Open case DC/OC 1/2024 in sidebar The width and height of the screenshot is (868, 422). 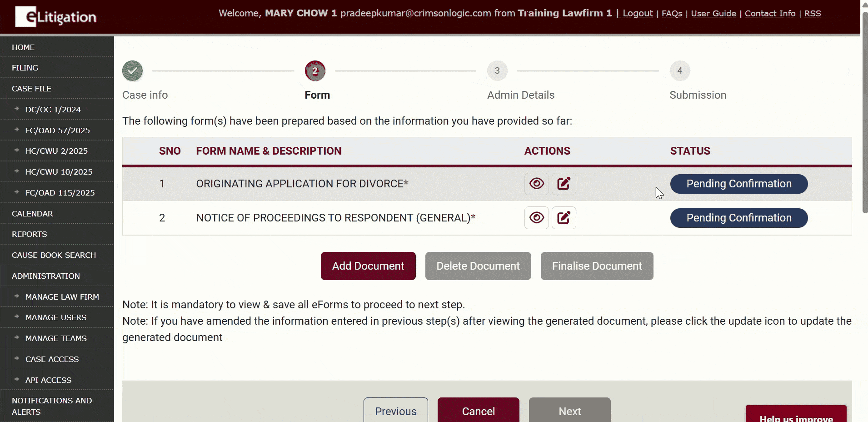click(53, 110)
